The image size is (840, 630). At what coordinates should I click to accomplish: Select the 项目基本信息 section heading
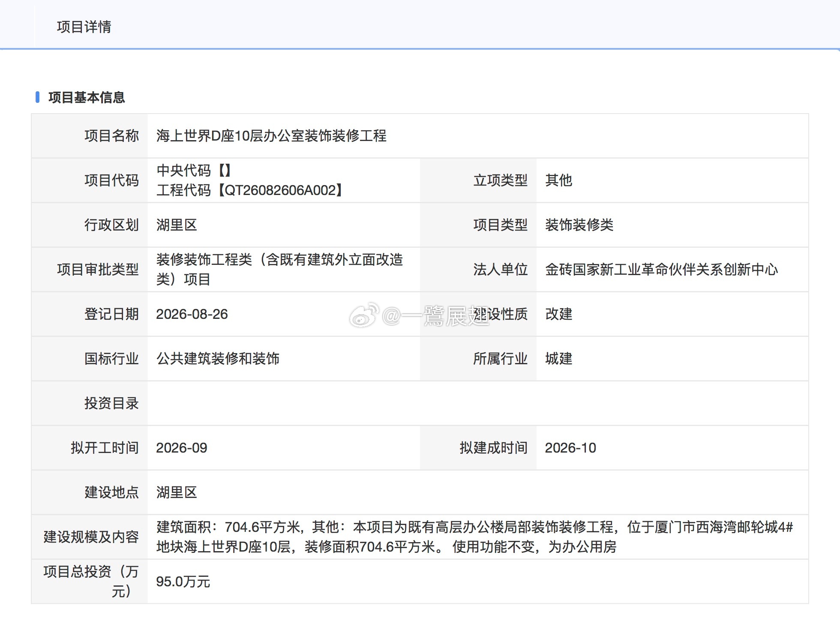tap(87, 97)
